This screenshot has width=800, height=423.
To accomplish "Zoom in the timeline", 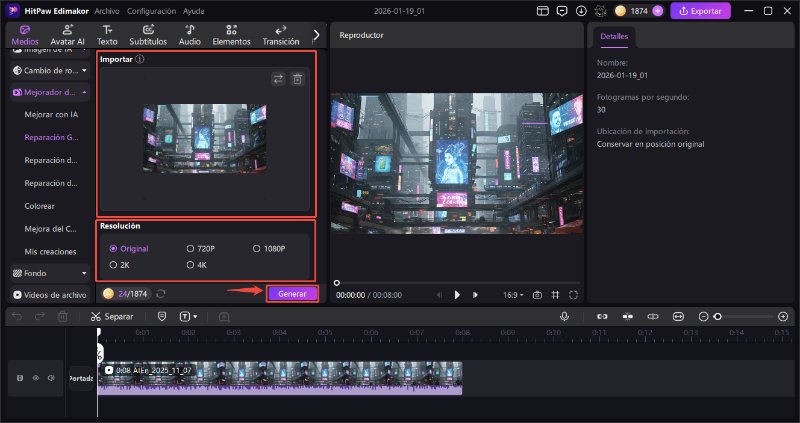I will [783, 317].
